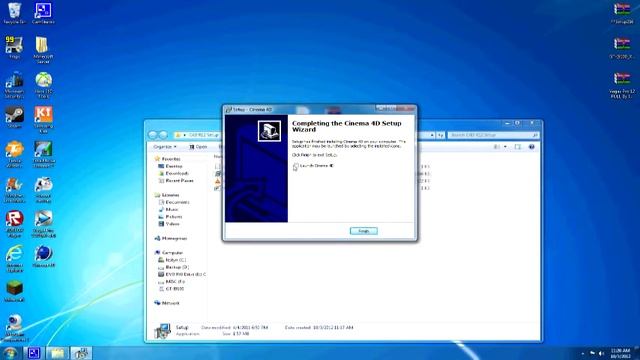Launch the ROBLOX Player desktop shortcut
The image size is (640, 360).
tap(14, 224)
